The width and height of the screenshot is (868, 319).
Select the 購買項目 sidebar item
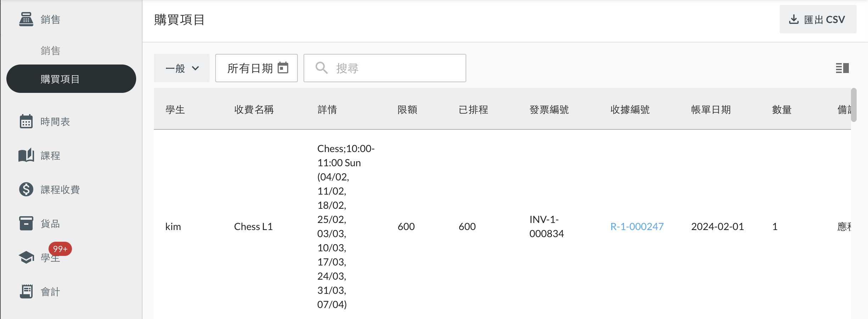71,79
